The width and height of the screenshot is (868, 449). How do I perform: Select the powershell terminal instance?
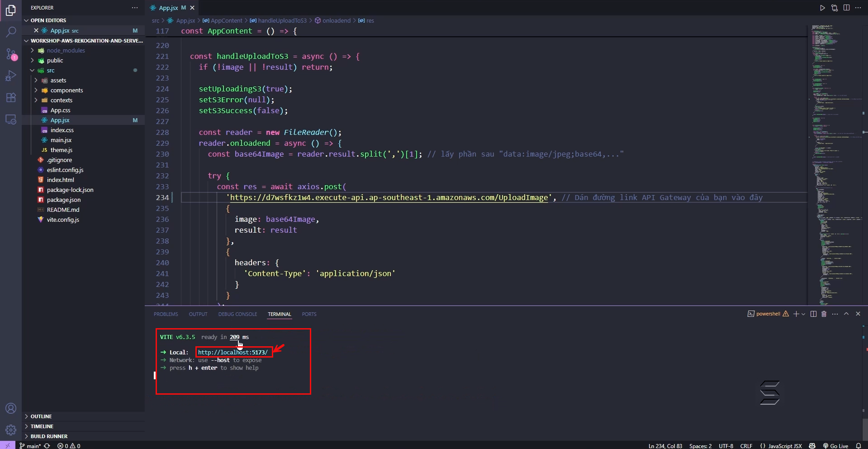coord(768,314)
